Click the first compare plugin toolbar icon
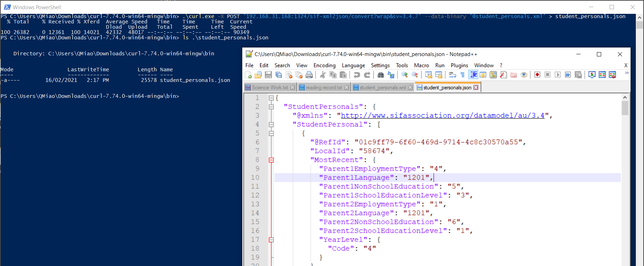 click(592, 75)
